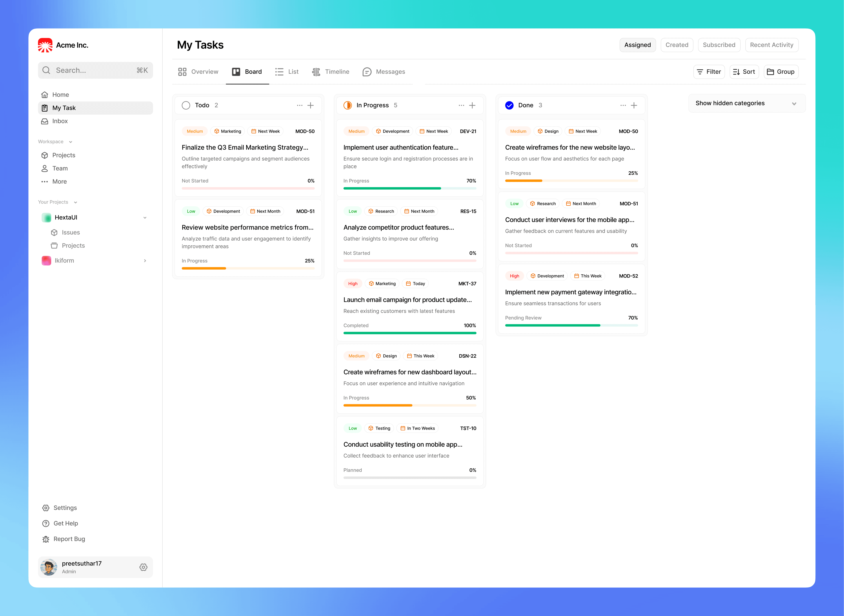Click progress bar on Launch email campaign card
The height and width of the screenshot is (616, 844).
[409, 333]
